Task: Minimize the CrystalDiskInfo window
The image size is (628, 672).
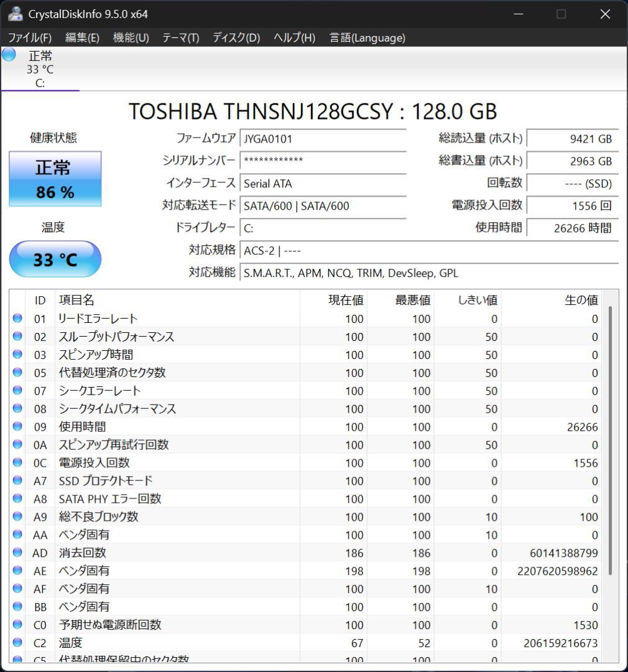Action: [519, 14]
